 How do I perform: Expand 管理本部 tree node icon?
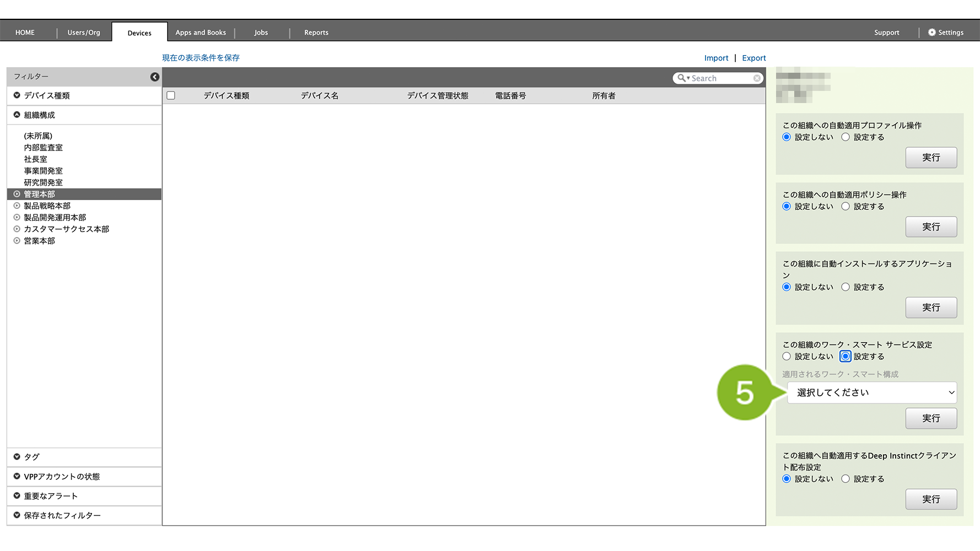[x=17, y=194]
